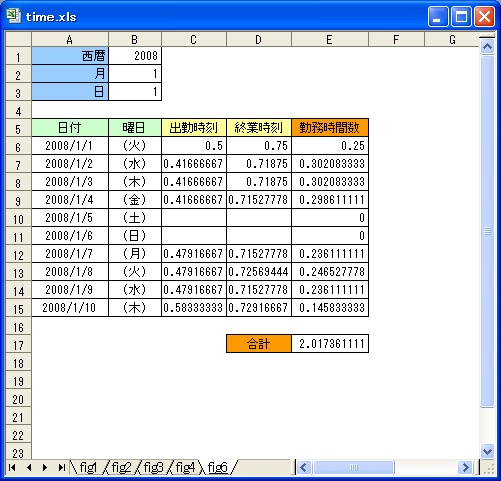The width and height of the screenshot is (501, 481).
Task: Click horizontal scrollbar left arrow
Action: 303,468
